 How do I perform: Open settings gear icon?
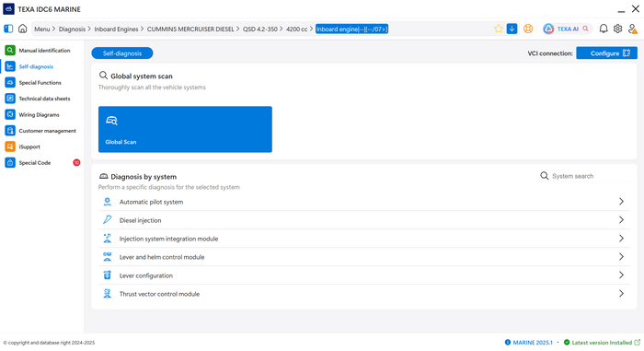pos(617,29)
